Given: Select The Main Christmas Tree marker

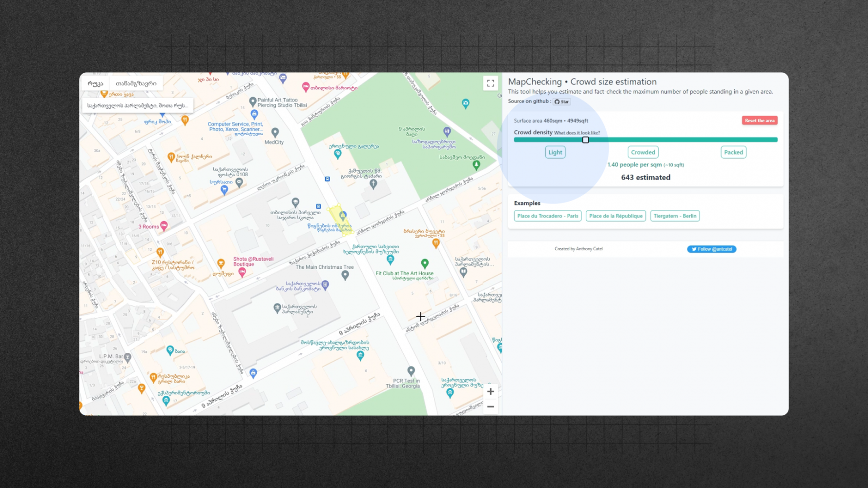Looking at the screenshot, I should (x=345, y=275).
